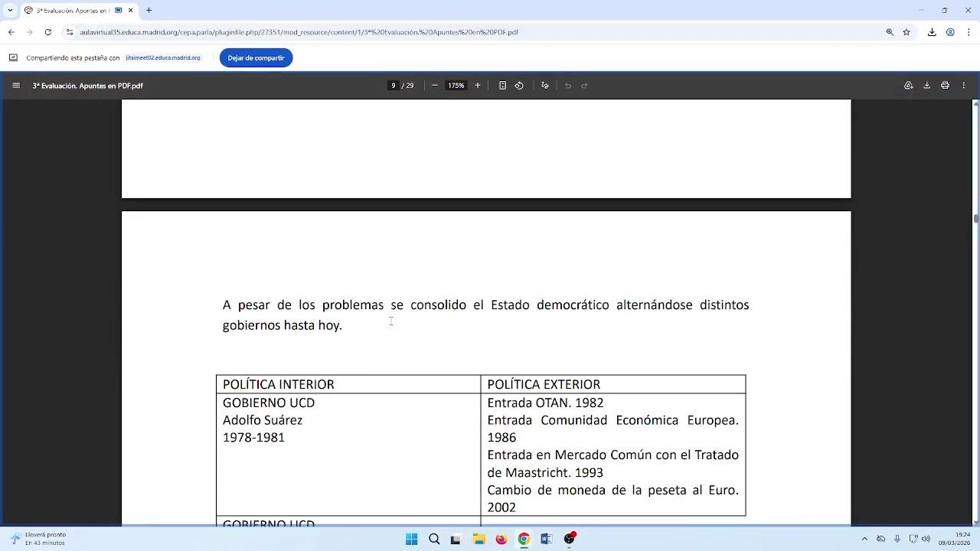Reload the current page
This screenshot has height=551, width=980.
coord(47,32)
